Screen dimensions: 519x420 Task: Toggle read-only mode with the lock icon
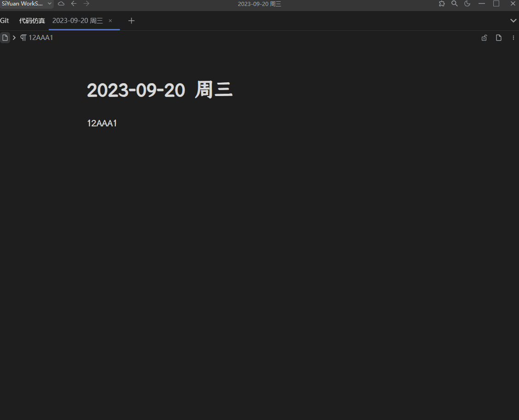[484, 38]
